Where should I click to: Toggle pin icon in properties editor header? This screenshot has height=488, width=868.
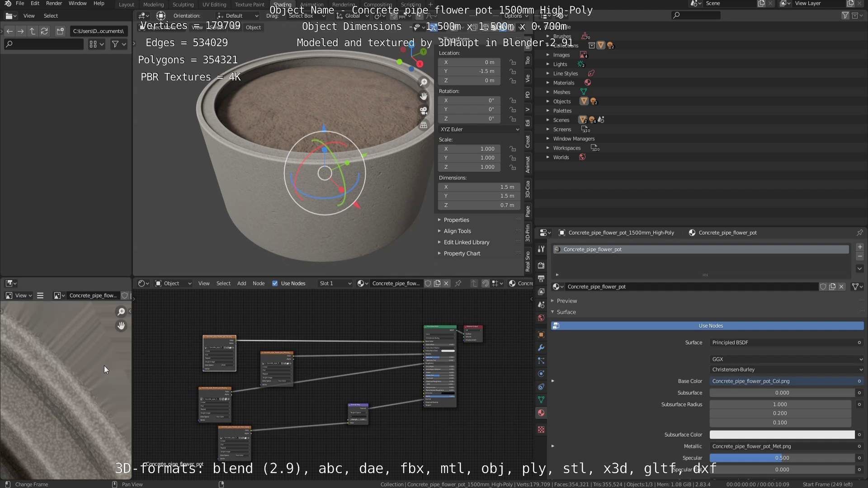coord(859,233)
